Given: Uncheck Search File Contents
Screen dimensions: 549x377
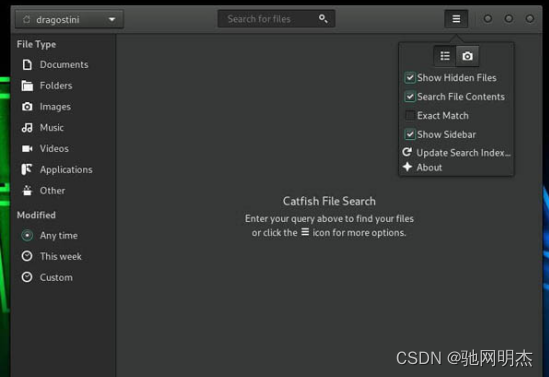Looking at the screenshot, I should pos(410,96).
